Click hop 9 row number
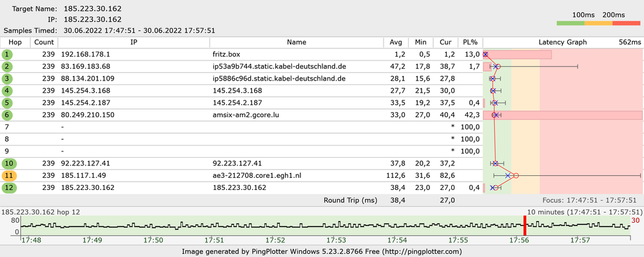The width and height of the screenshot is (644, 257). point(6,151)
